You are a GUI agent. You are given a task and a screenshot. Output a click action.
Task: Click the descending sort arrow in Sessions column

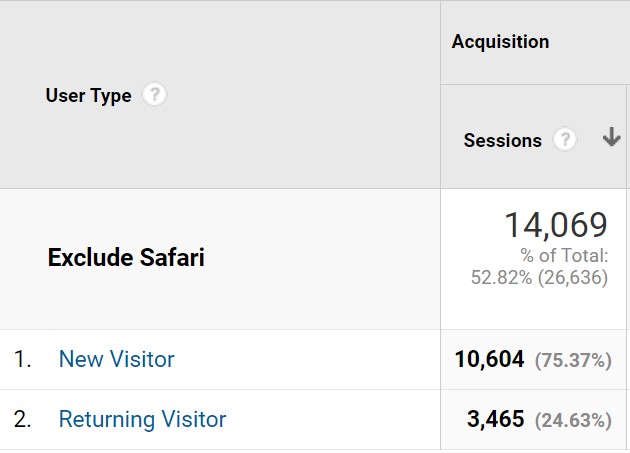click(611, 139)
